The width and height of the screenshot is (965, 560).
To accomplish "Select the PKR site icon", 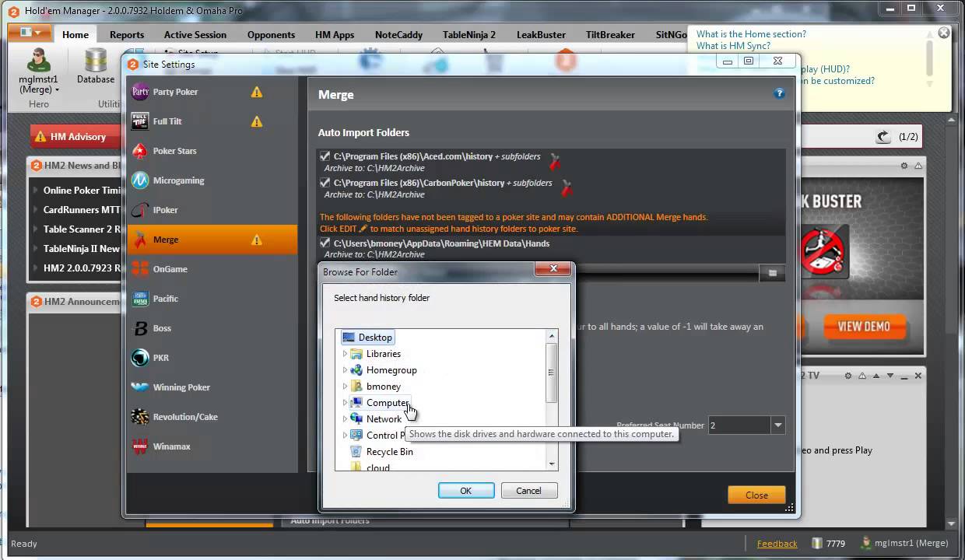I will tap(140, 358).
